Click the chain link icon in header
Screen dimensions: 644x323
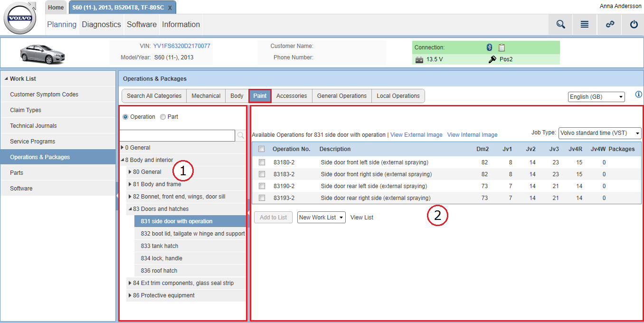coord(610,25)
